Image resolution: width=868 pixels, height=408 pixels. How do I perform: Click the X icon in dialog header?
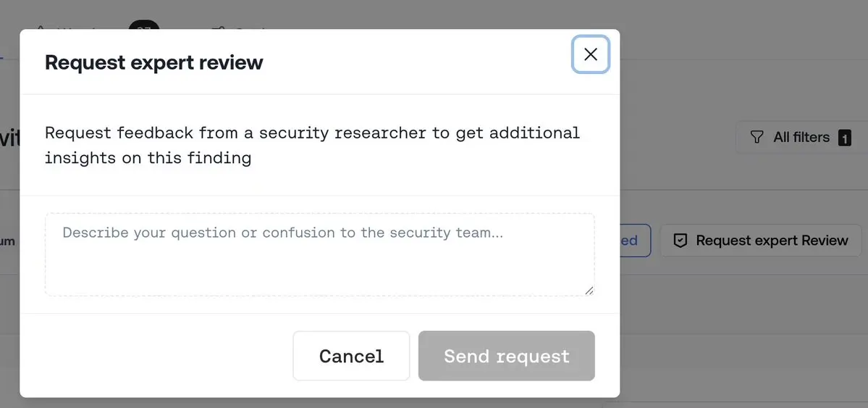click(x=591, y=54)
